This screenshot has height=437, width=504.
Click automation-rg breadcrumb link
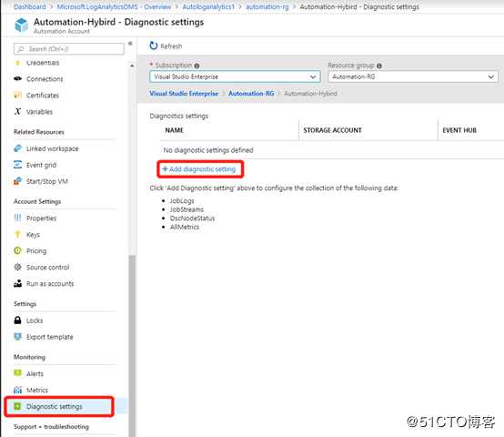pyautogui.click(x=267, y=6)
